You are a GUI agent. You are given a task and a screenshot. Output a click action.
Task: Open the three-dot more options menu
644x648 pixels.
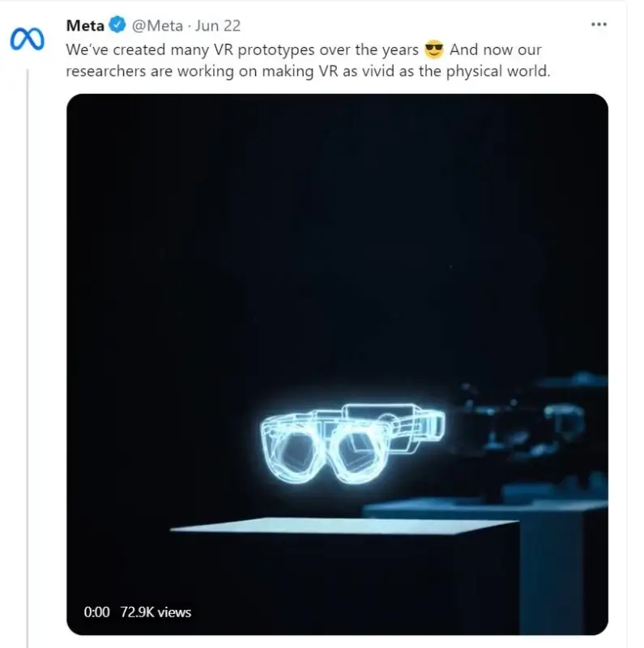tap(599, 24)
